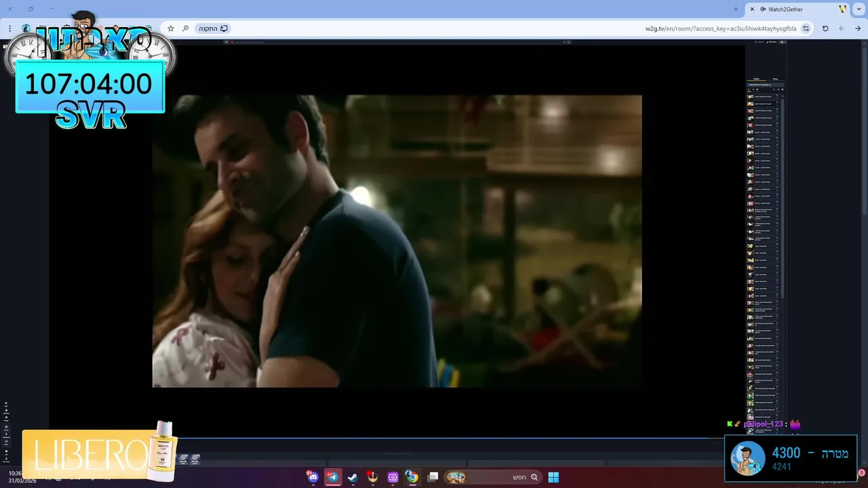Viewport: 868px width, 488px height.
Task: Go back with the browser back arrow
Action: (x=858, y=28)
